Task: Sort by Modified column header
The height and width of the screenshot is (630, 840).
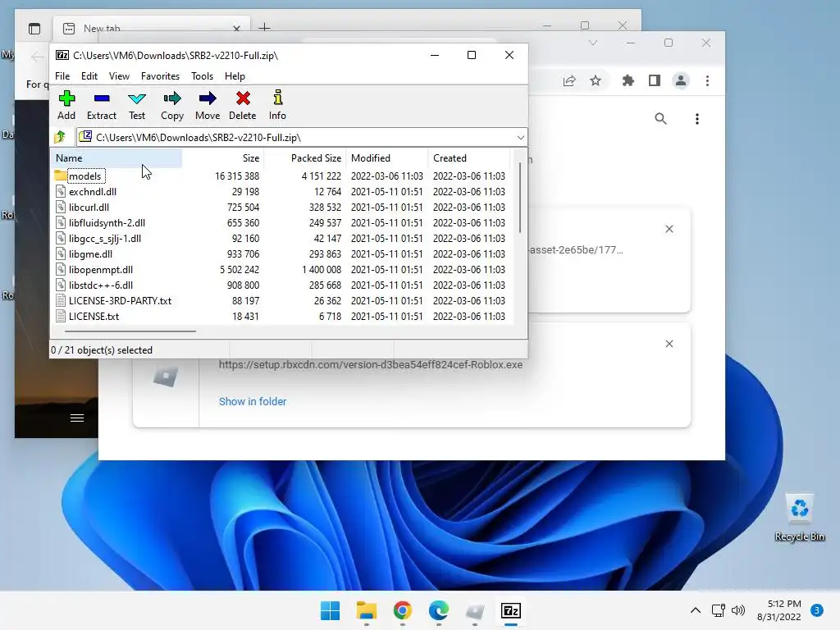Action: (x=387, y=158)
